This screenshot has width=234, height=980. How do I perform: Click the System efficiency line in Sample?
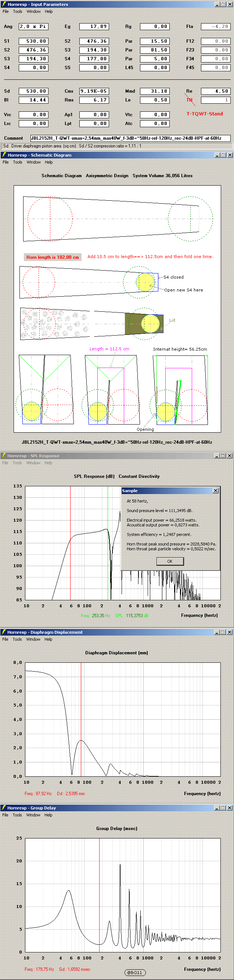coord(159,534)
